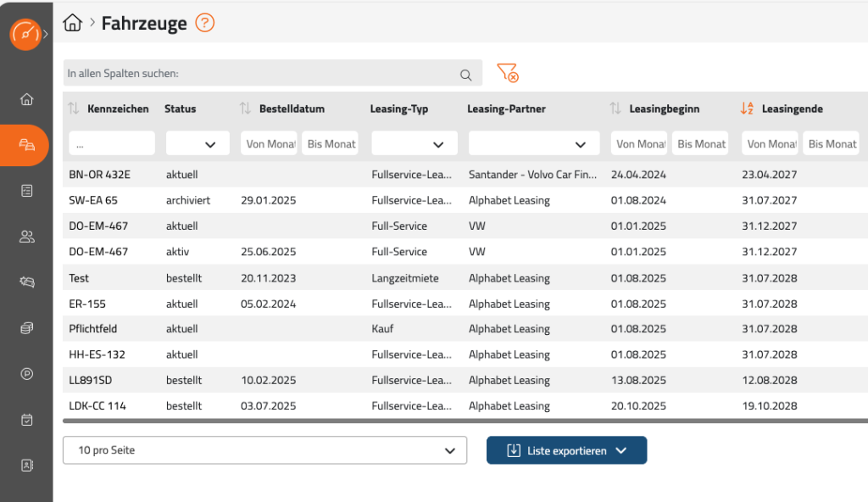Open the users/people icon in the sidebar
The width and height of the screenshot is (868, 502).
(26, 237)
